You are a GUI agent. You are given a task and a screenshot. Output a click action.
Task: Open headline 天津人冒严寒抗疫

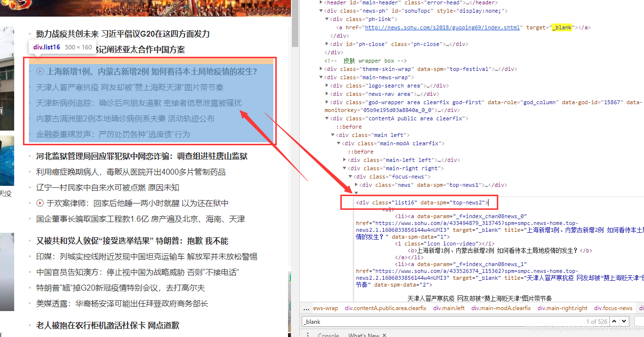(x=130, y=87)
